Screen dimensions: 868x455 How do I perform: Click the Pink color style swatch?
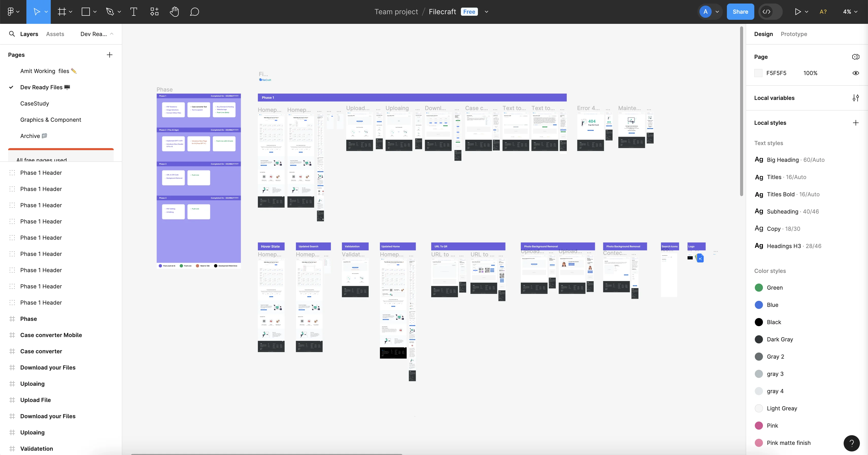click(759, 426)
